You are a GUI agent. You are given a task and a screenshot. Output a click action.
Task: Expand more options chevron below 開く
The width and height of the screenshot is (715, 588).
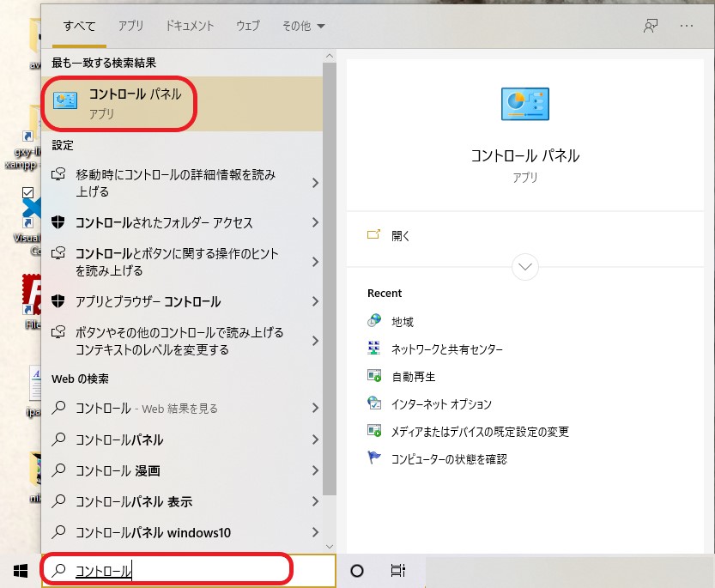tap(524, 267)
